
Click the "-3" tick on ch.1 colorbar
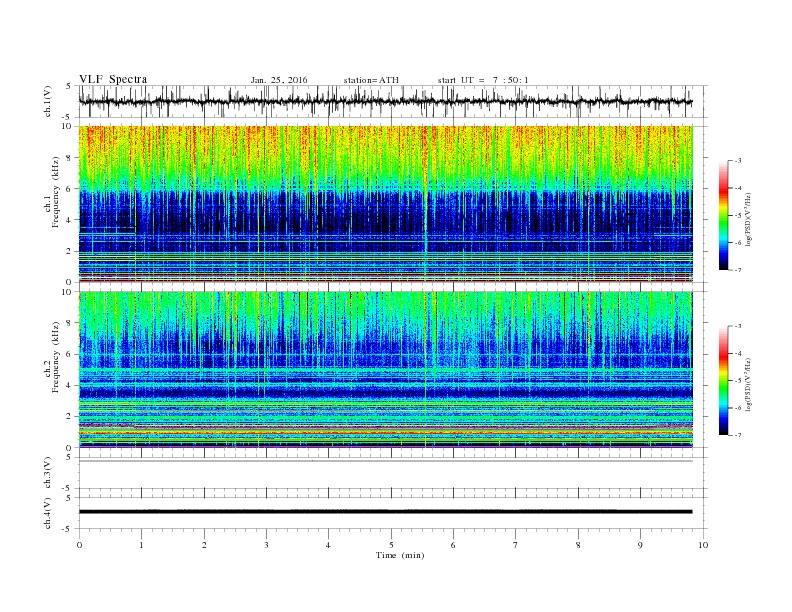[x=738, y=161]
